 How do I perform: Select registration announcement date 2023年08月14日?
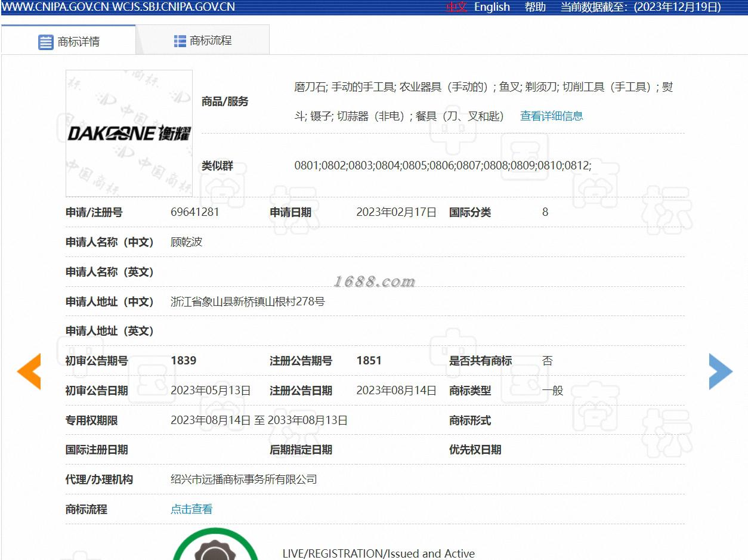pyautogui.click(x=397, y=391)
